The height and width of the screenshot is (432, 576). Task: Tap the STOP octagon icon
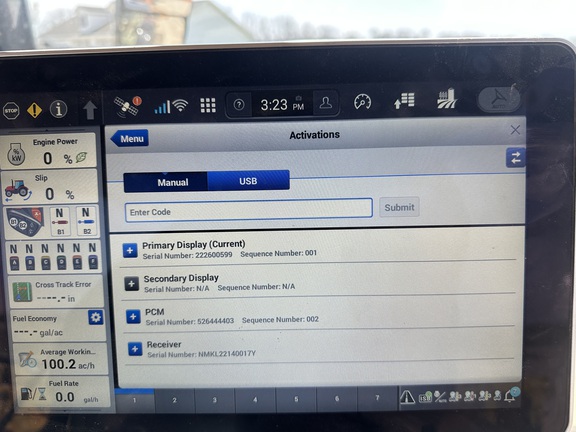tap(11, 110)
